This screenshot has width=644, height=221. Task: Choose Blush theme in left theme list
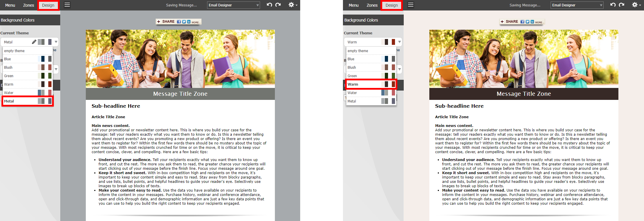(x=28, y=67)
